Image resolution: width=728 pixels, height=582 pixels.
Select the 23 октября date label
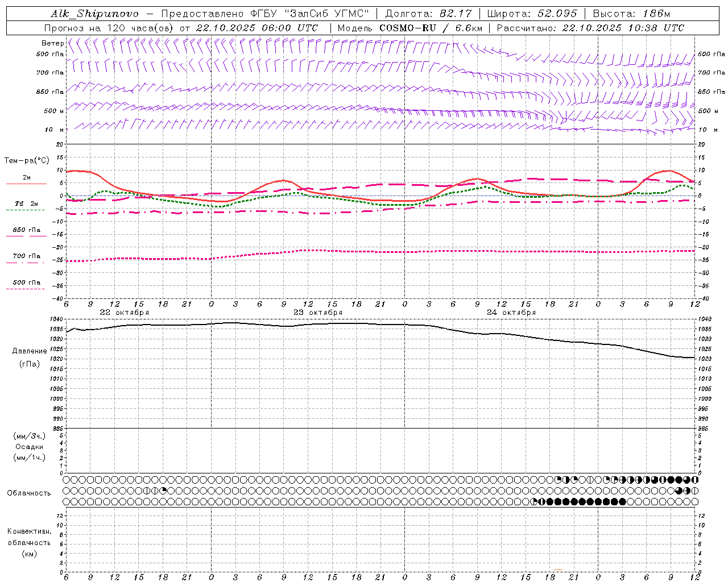[318, 313]
